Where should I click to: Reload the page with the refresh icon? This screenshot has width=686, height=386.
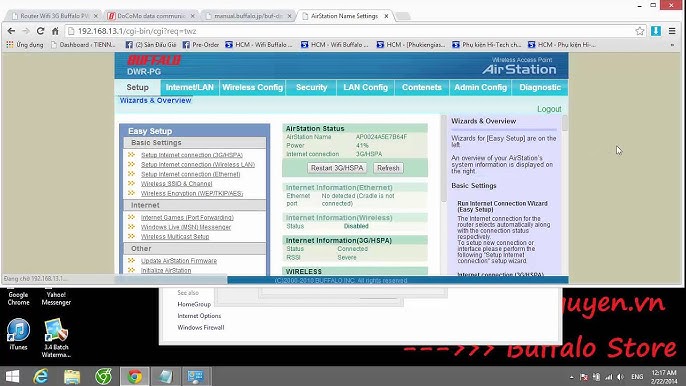pyautogui.click(x=40, y=31)
